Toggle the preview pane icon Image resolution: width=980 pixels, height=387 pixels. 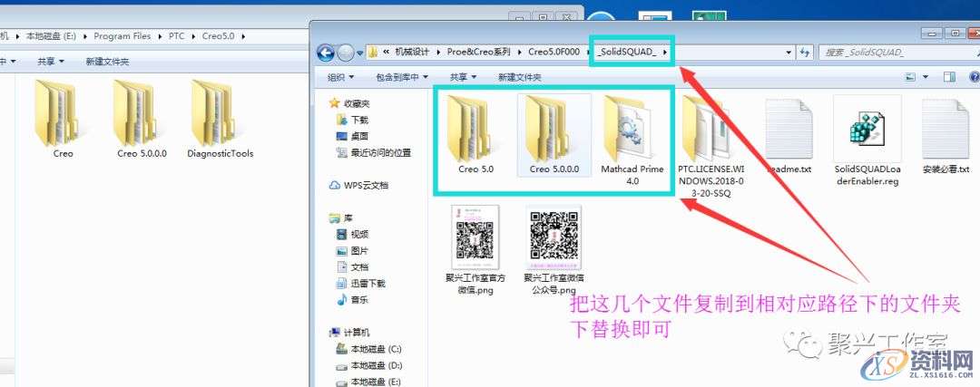(949, 77)
